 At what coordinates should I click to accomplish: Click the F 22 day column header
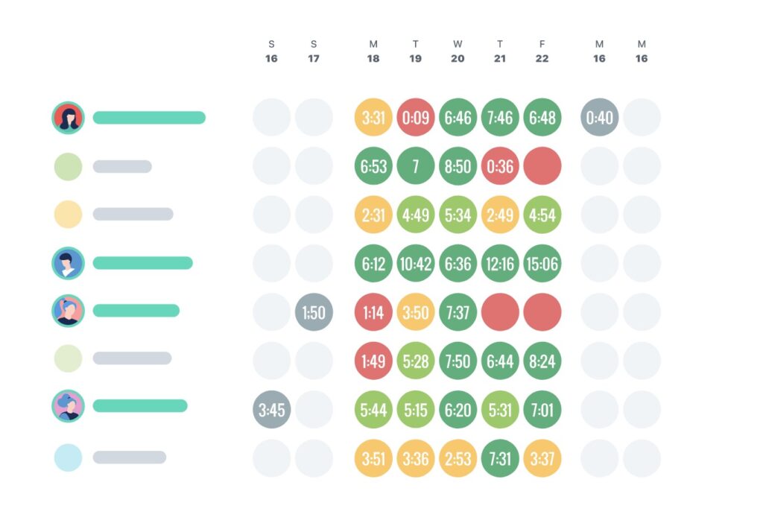click(x=542, y=51)
